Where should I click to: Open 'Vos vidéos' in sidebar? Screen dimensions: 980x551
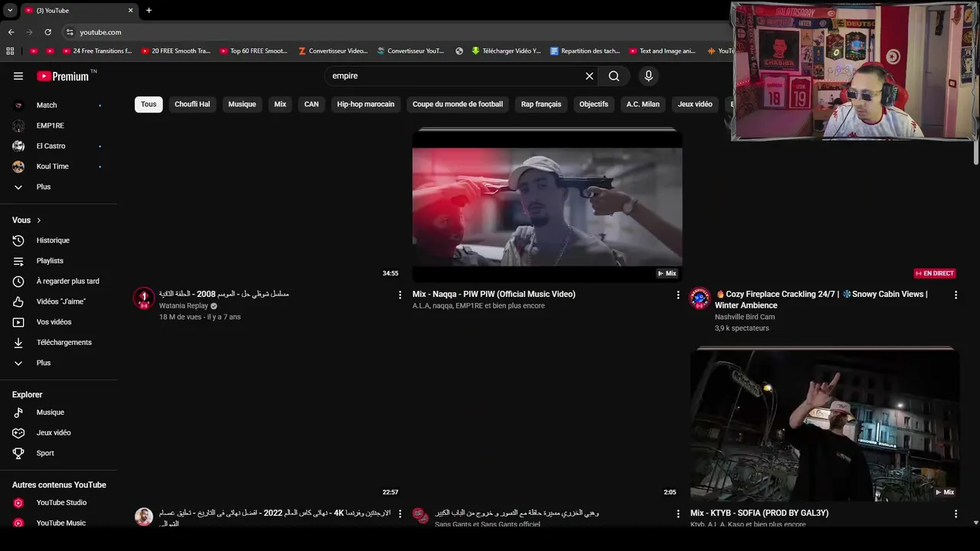pos(59,322)
